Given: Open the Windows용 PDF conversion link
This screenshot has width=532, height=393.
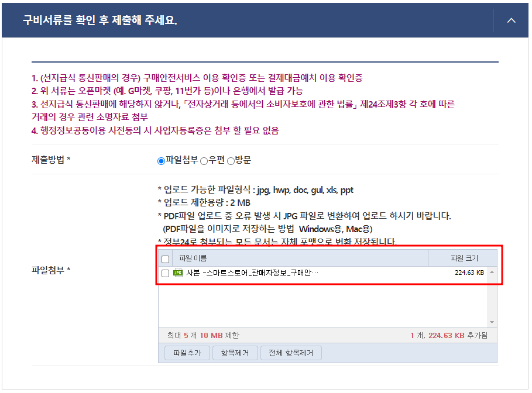Looking at the screenshot, I should coord(321,229).
